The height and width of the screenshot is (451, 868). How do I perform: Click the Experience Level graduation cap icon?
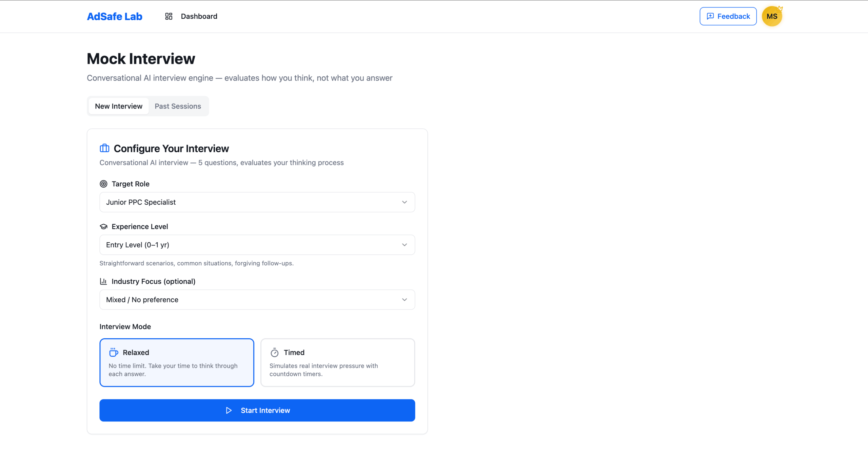[x=103, y=227]
